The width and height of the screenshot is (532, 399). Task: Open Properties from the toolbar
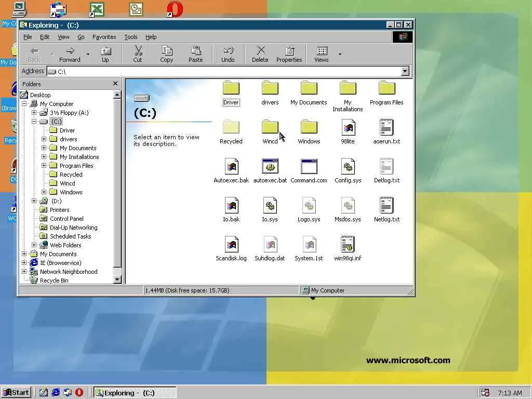pyautogui.click(x=289, y=54)
